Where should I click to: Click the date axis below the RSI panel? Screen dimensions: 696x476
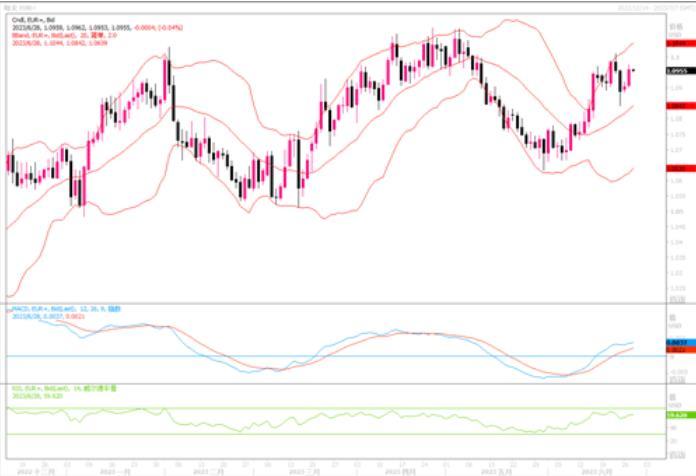click(330, 466)
